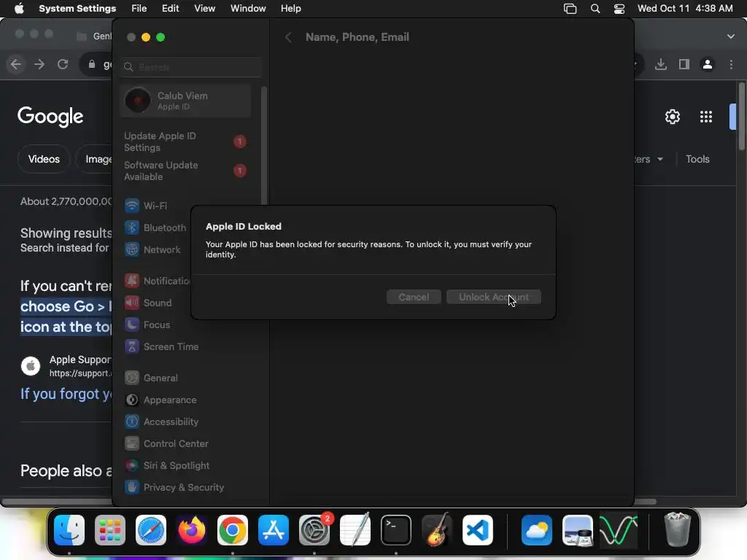Select the General gear icon in sidebar

click(x=132, y=378)
